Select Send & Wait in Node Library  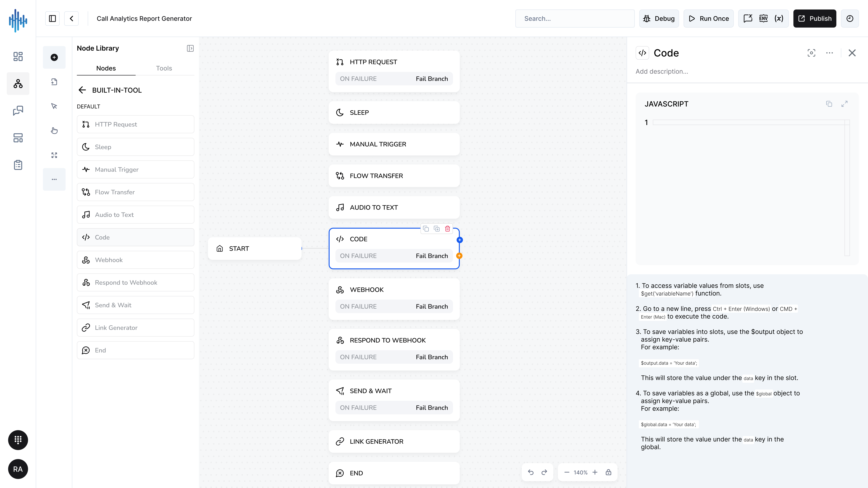pos(135,305)
